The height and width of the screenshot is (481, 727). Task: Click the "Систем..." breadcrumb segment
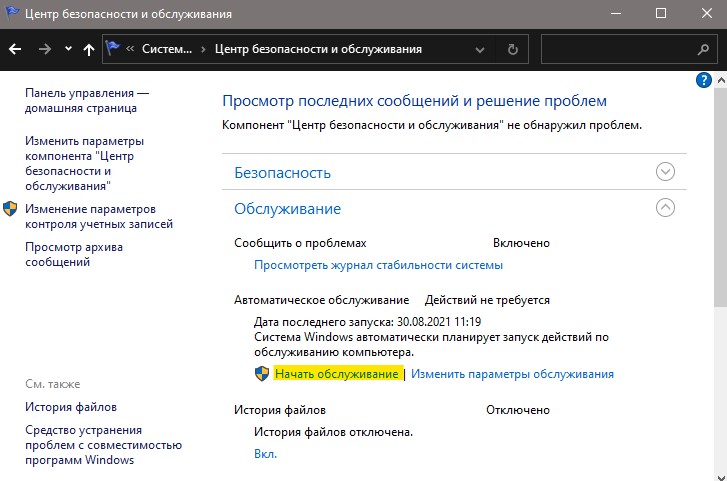point(167,49)
